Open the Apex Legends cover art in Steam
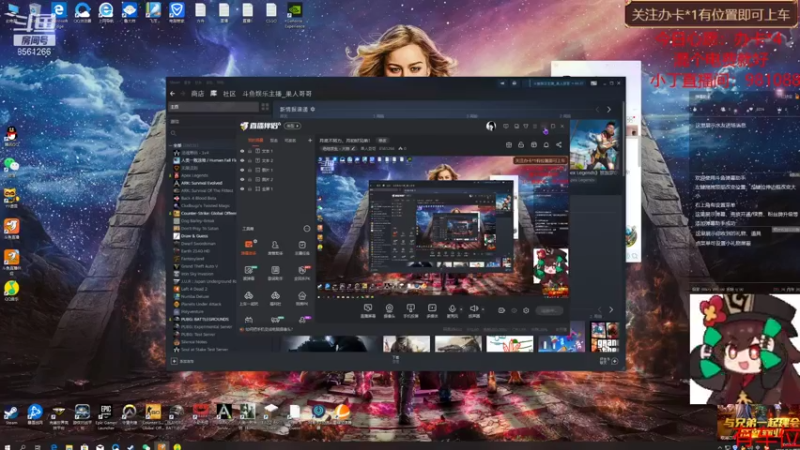The image size is (800, 450). pos(594,145)
